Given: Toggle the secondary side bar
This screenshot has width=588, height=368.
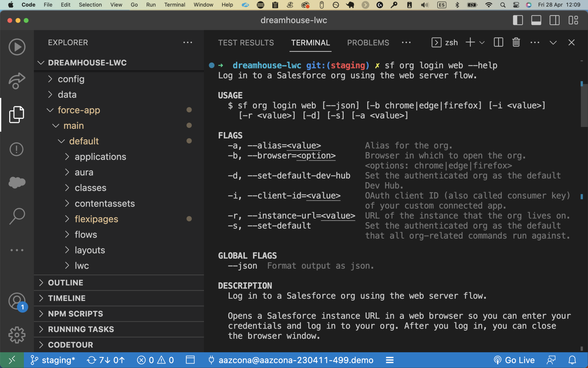Looking at the screenshot, I should pyautogui.click(x=555, y=20).
